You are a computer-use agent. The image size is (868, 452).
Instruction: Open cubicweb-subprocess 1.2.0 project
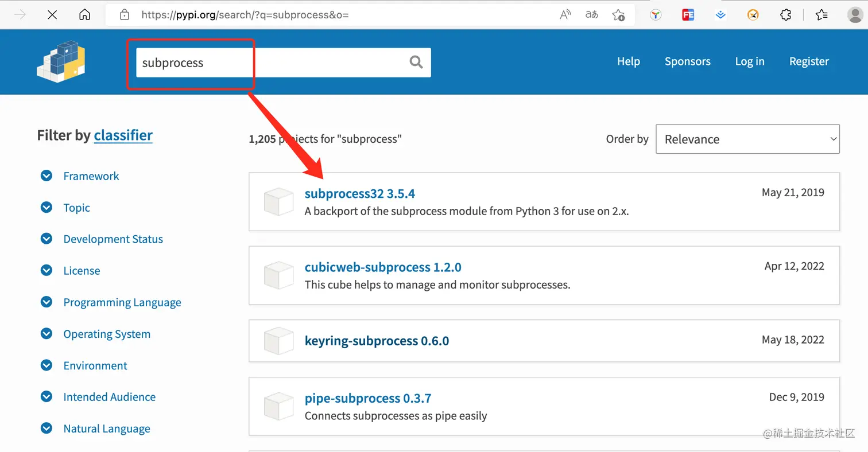pyautogui.click(x=383, y=267)
